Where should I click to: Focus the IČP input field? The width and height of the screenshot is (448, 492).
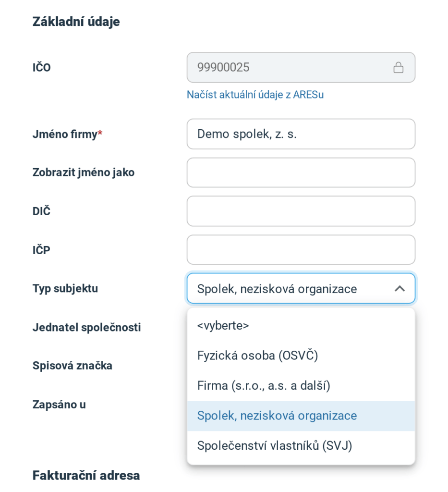(301, 250)
